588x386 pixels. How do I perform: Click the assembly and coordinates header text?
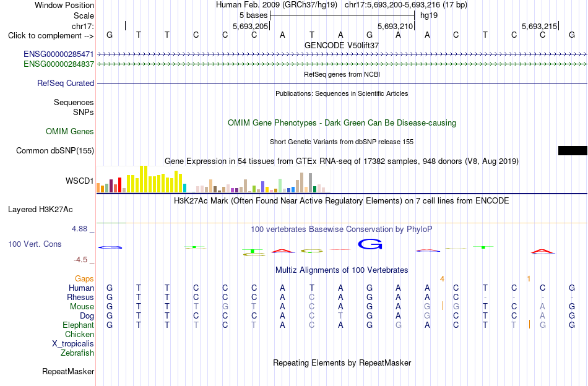[x=342, y=5]
